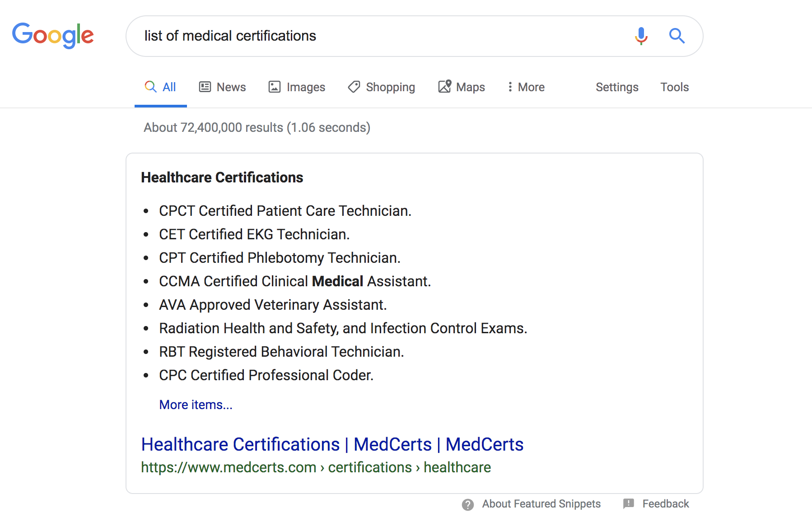Screen dimensions: 812x531
Task: Click AVA Approved Veterinary Assistant item
Action: click(273, 305)
